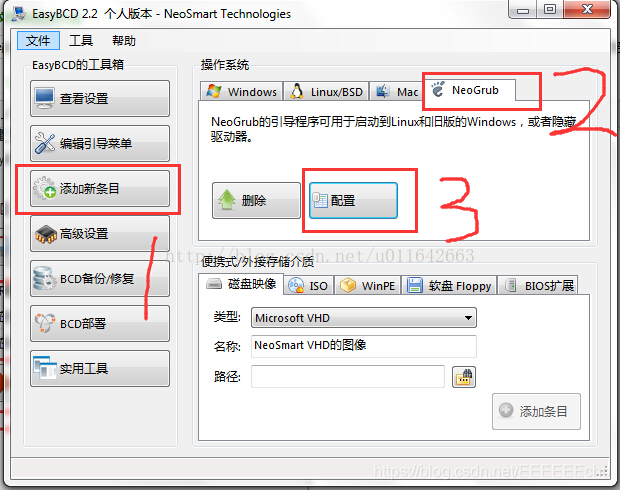Screen dimensions: 620x490
Task: Browse for path using the folder icon
Action: tap(464, 377)
